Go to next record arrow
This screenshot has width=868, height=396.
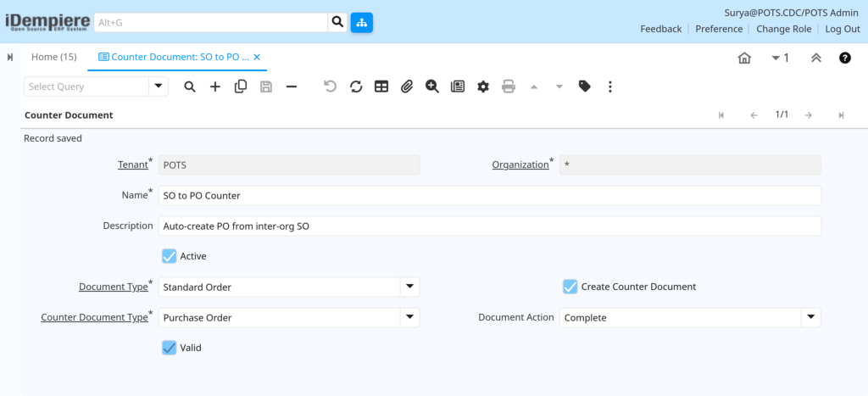tap(808, 115)
